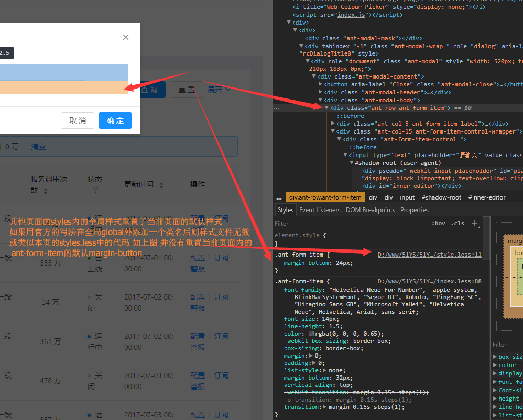
Task: Click 配置 link in the 361 万 row
Action: click(198, 336)
